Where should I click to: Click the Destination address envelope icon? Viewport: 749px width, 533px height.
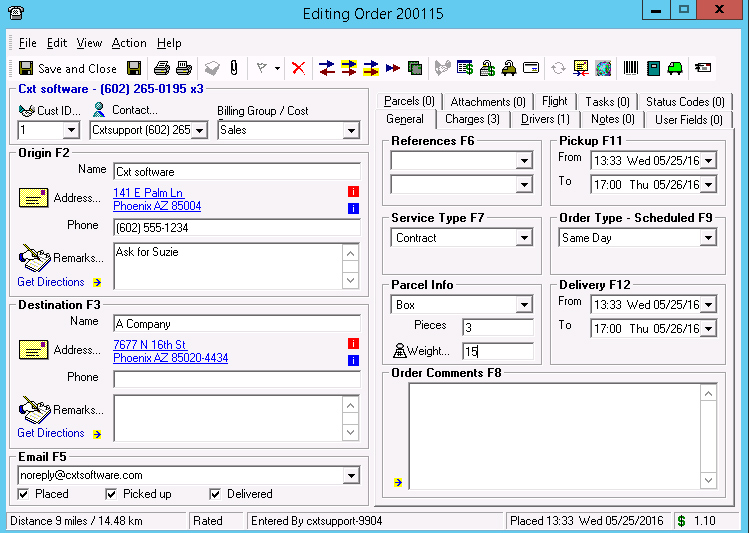33,350
